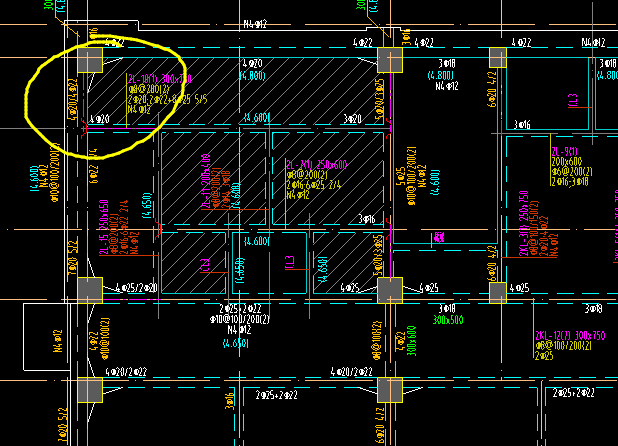Select the vertical green 300x600 label
This screenshot has width=618, height=446.
coord(411,341)
